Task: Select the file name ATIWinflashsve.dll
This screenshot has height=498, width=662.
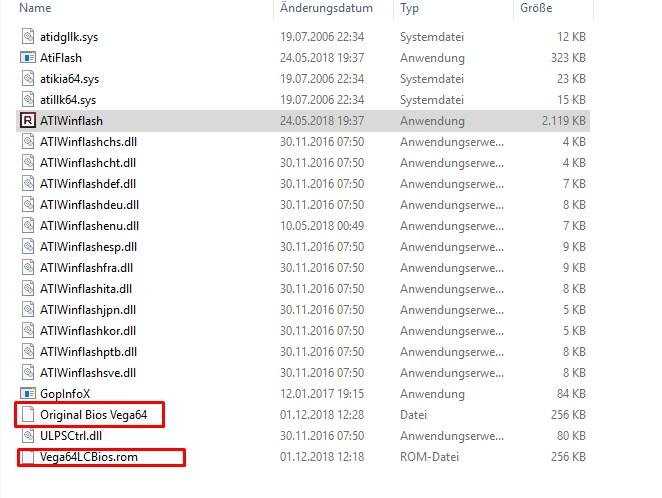Action: 88,373
